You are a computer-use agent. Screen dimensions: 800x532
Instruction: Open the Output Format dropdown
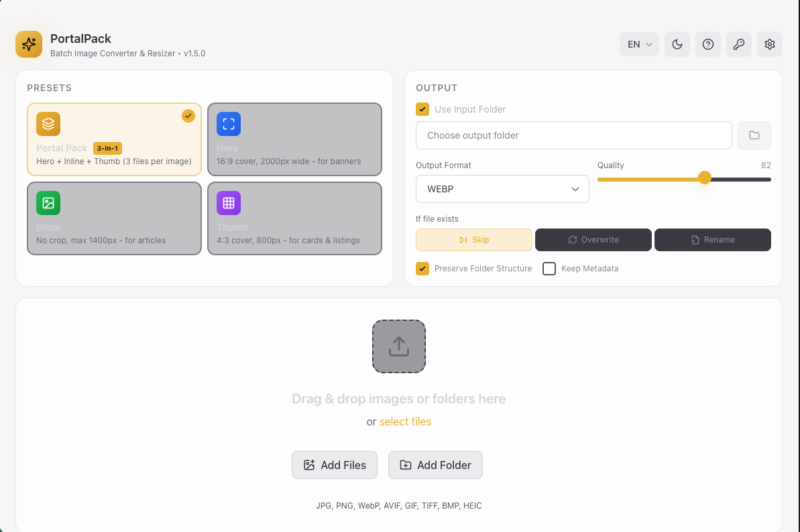[x=502, y=189]
